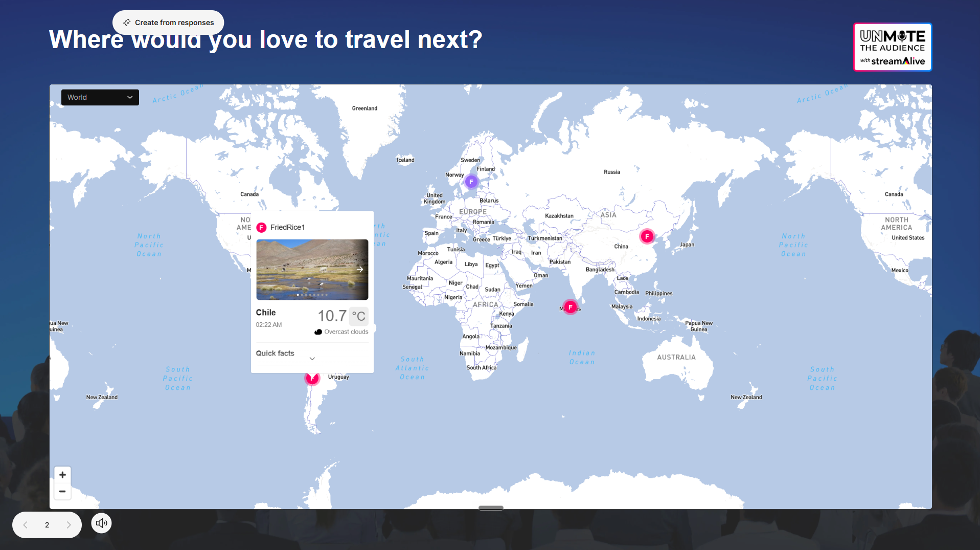Click the Uruguay map label

[x=338, y=377]
